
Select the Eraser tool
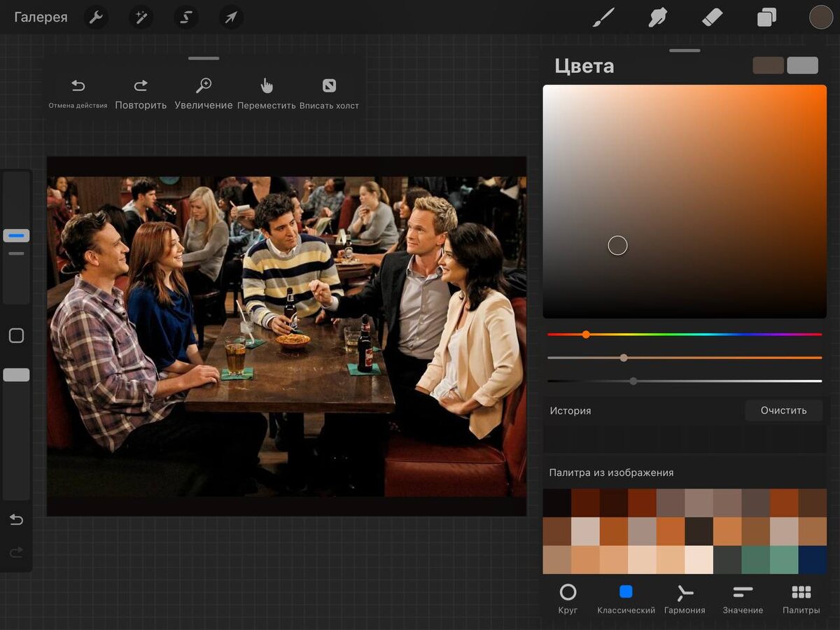(712, 17)
